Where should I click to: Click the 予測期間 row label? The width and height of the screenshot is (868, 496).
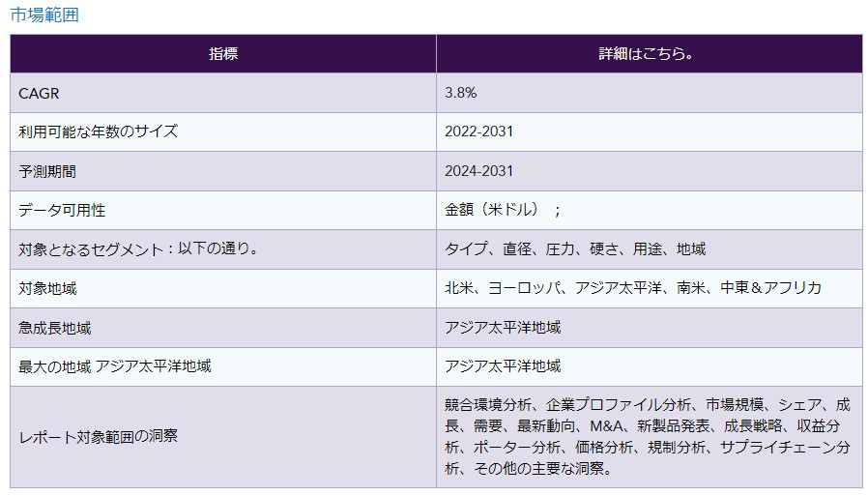(47, 171)
